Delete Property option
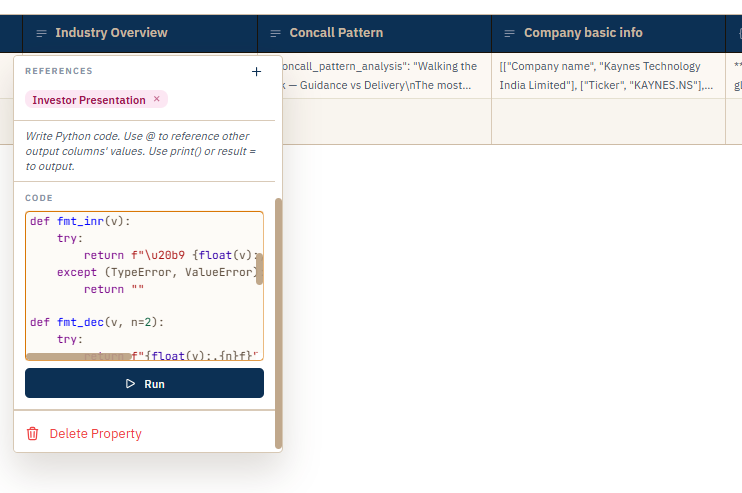This screenshot has height=493, width=742. [84, 433]
